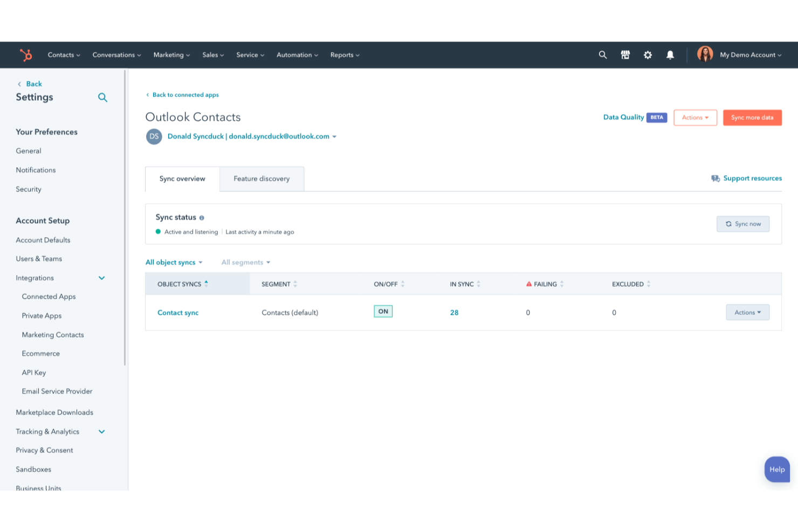798x532 pixels.
Task: Open Privacy & Consent settings
Action: pos(44,451)
